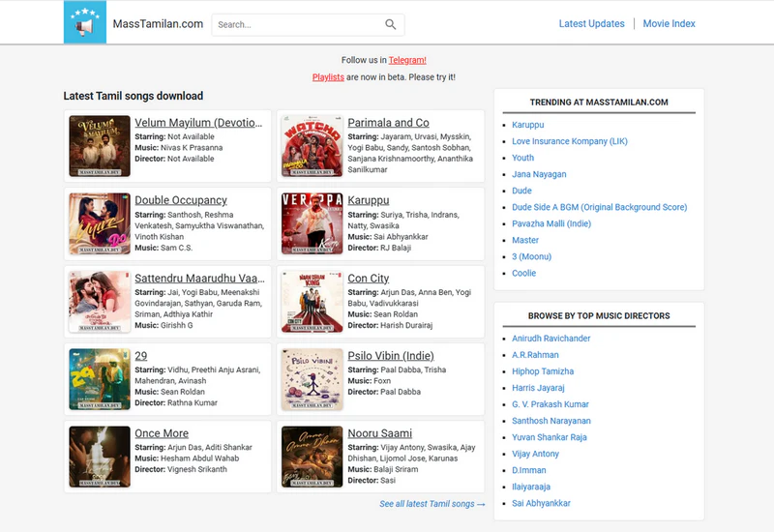
Task: Browse songs by Anirudh Ravichander
Action: click(551, 339)
